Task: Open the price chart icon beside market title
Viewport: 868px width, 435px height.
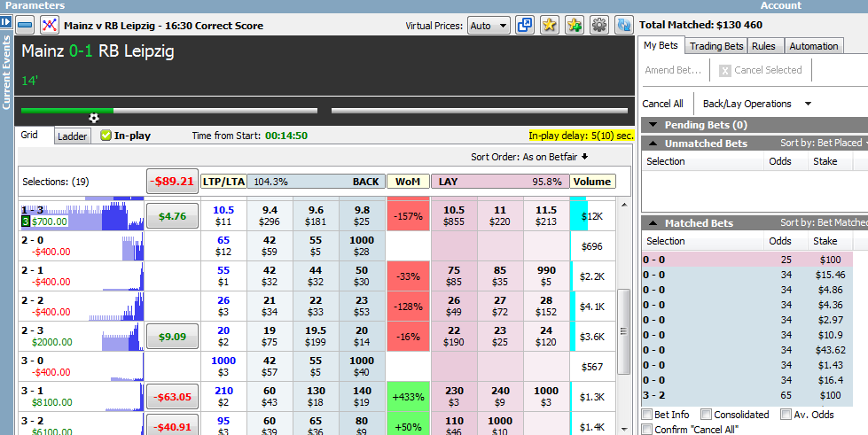Action: [x=50, y=25]
